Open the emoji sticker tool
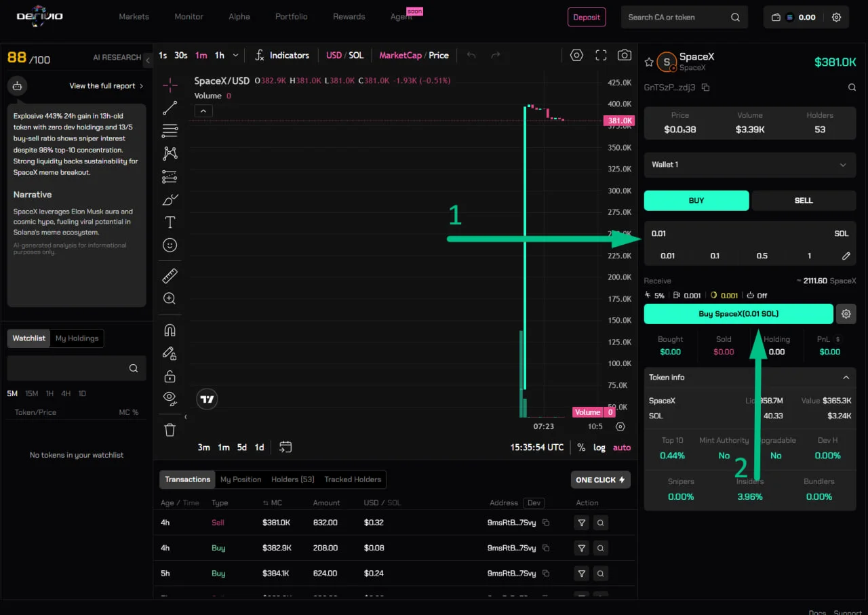 (x=170, y=245)
